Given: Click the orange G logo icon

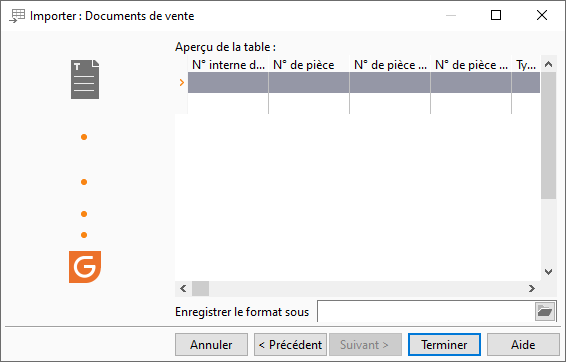Looking at the screenshot, I should click(x=85, y=267).
